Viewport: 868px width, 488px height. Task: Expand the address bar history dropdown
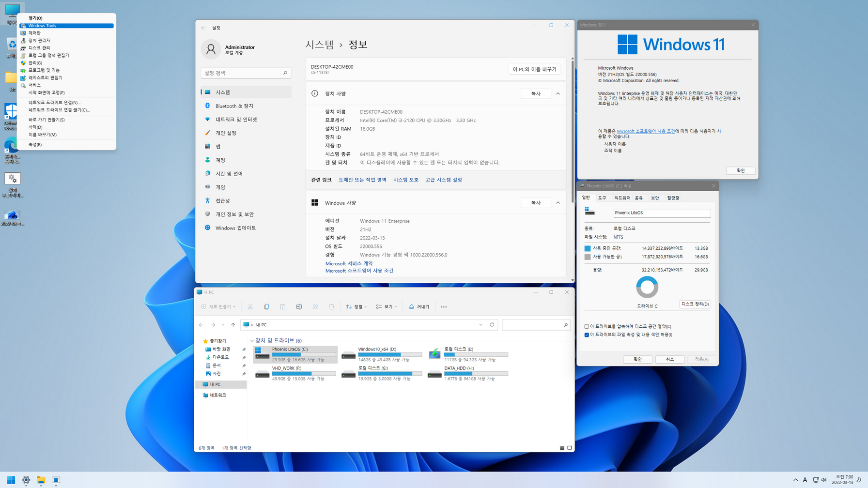point(480,325)
